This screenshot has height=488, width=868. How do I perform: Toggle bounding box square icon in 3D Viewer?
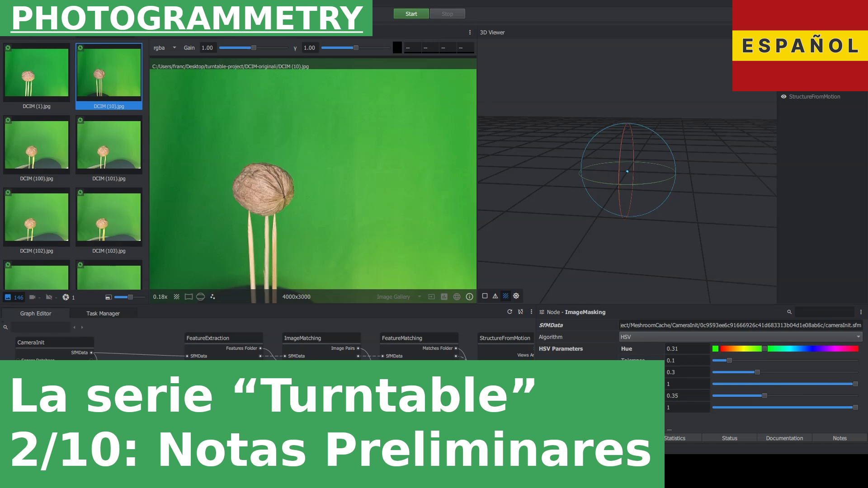(x=485, y=296)
